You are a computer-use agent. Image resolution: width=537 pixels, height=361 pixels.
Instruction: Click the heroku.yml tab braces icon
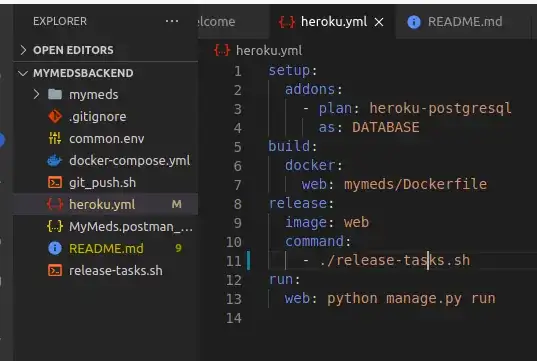(287, 22)
